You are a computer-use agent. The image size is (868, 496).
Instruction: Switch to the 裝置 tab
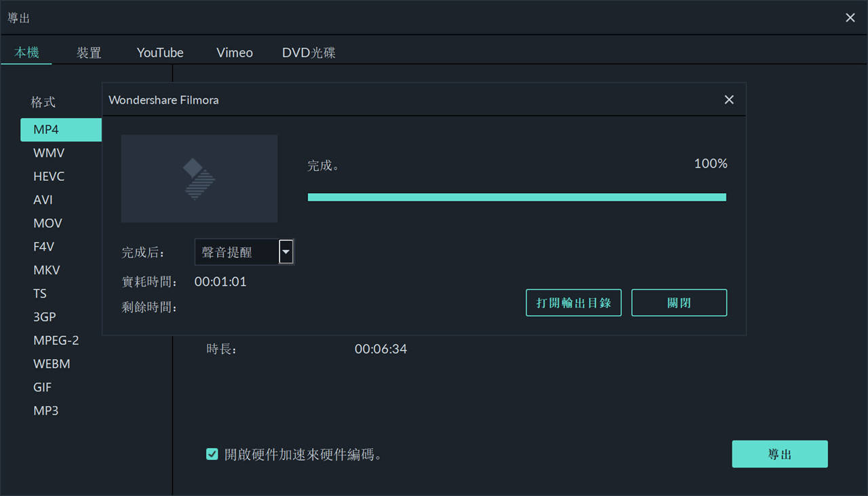click(x=89, y=52)
